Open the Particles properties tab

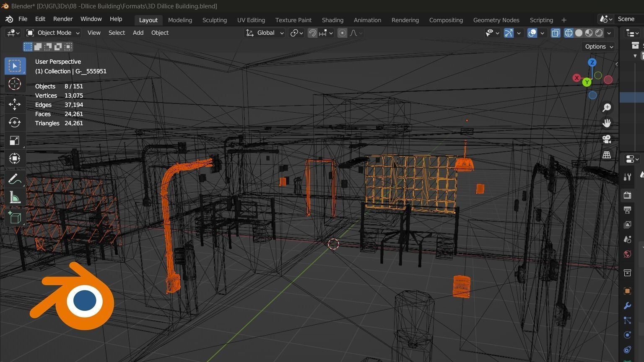[x=628, y=320]
